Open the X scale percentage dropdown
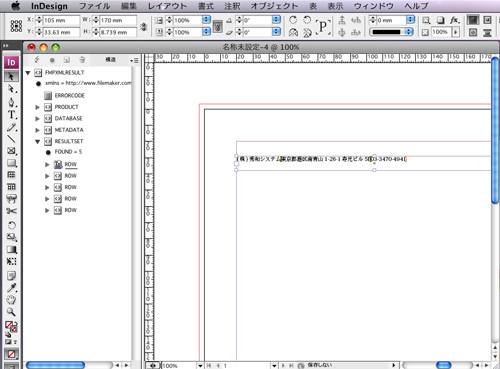The image size is (500, 369). (x=206, y=20)
